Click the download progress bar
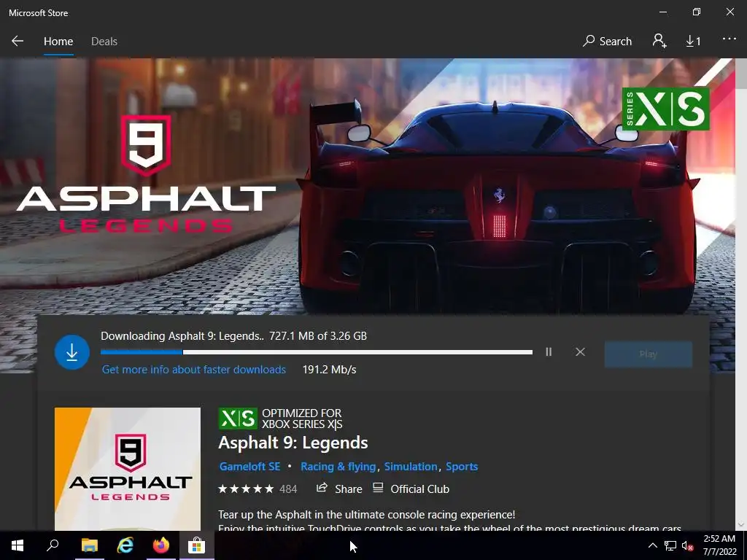747x560 pixels. (317, 352)
